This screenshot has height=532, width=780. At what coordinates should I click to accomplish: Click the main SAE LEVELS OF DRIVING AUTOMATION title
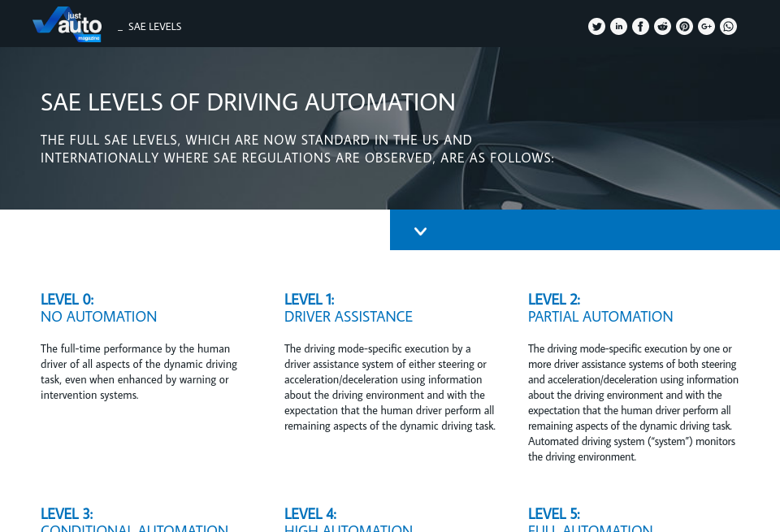248,102
